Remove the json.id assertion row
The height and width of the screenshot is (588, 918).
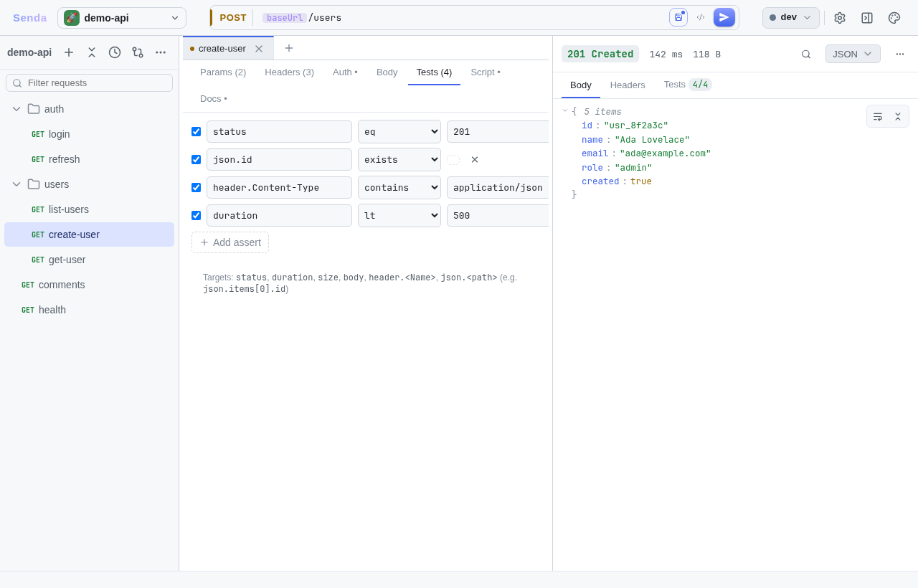click(x=475, y=160)
